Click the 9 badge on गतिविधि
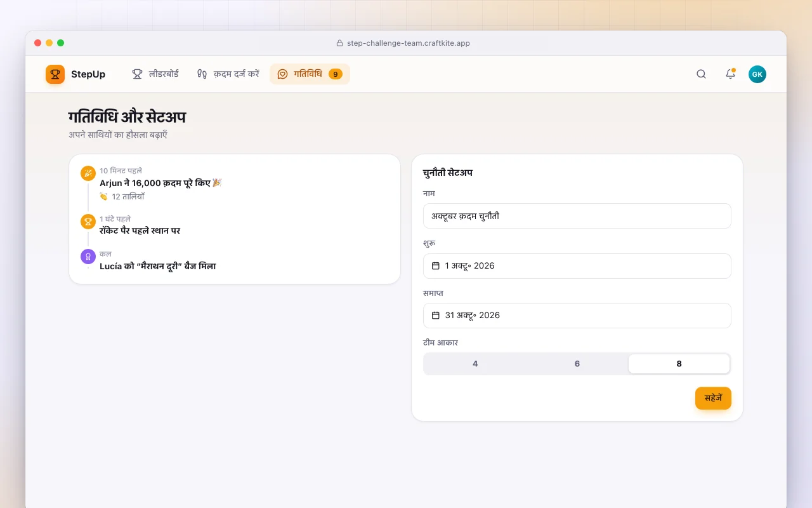The image size is (812, 508). click(336, 74)
